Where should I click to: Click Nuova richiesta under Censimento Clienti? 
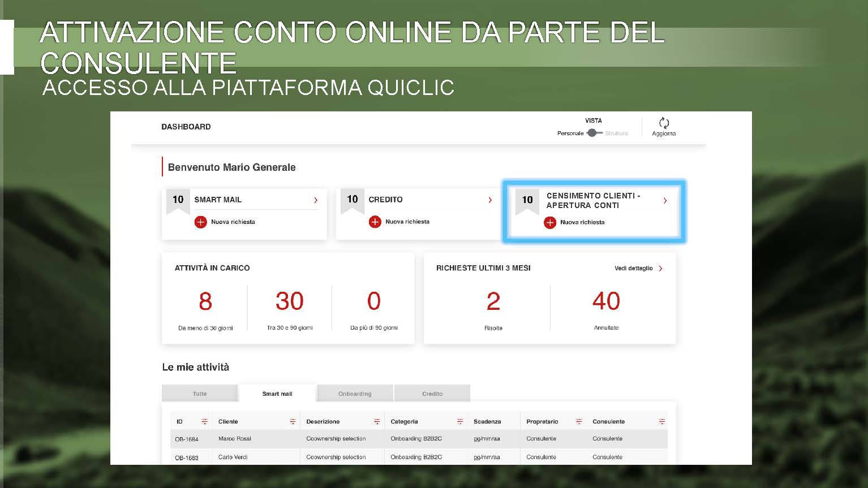point(582,222)
